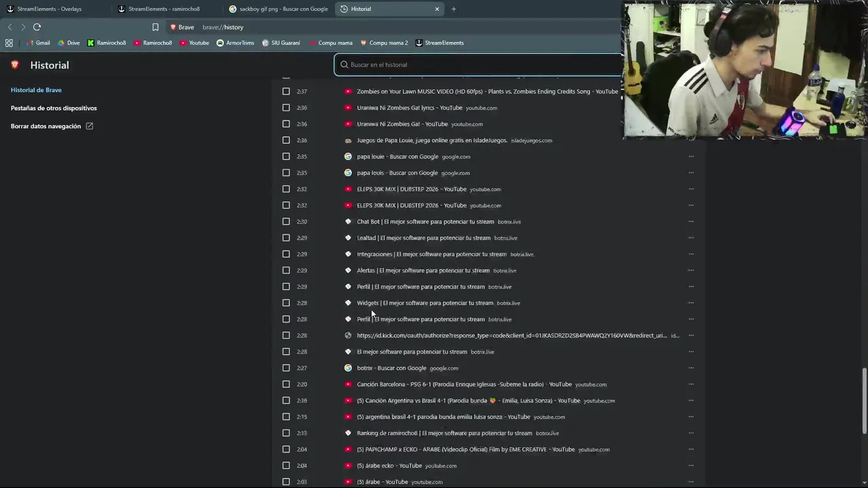Screen dimensions: 868x488
Task: Switch to StreamElements - ramirocho8 tab
Action: click(x=167, y=9)
